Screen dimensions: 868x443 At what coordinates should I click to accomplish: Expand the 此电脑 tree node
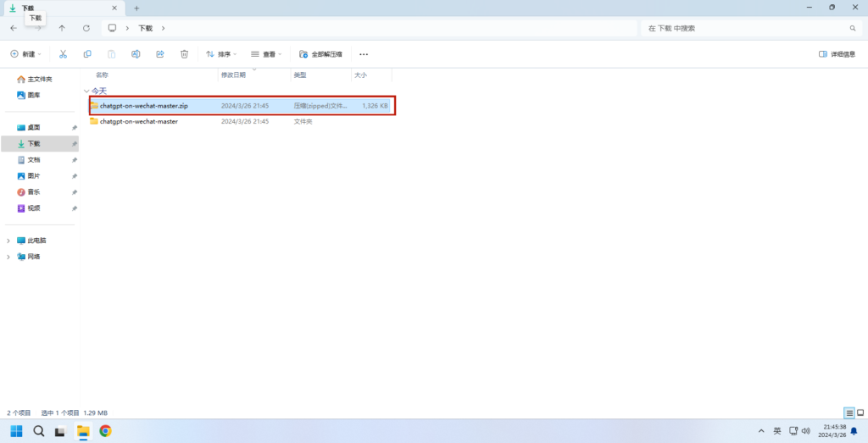[x=8, y=241]
